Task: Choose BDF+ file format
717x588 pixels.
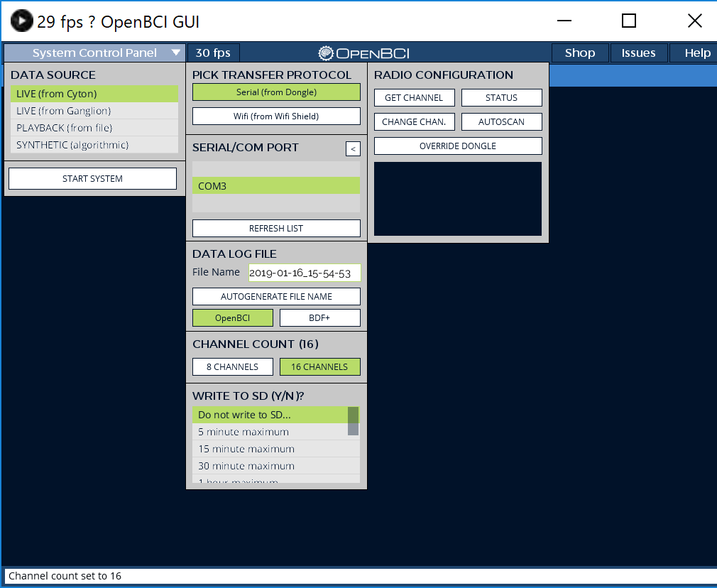Action: [319, 318]
